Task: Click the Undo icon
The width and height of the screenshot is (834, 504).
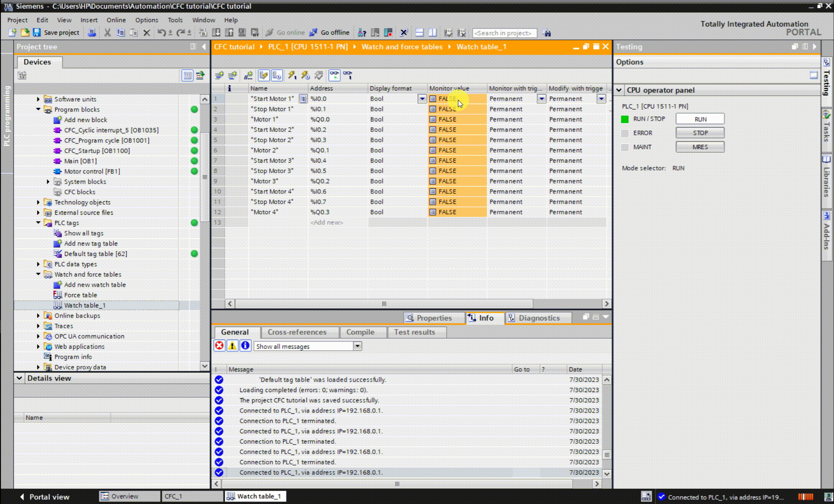Action: click(x=161, y=33)
